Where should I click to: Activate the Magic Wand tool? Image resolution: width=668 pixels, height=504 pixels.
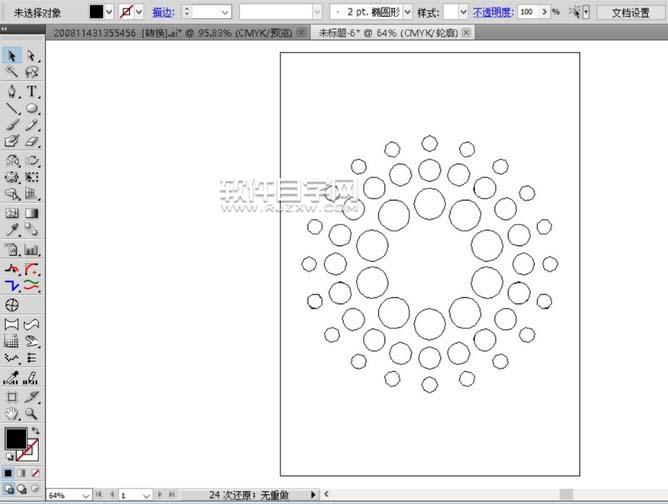[12, 73]
